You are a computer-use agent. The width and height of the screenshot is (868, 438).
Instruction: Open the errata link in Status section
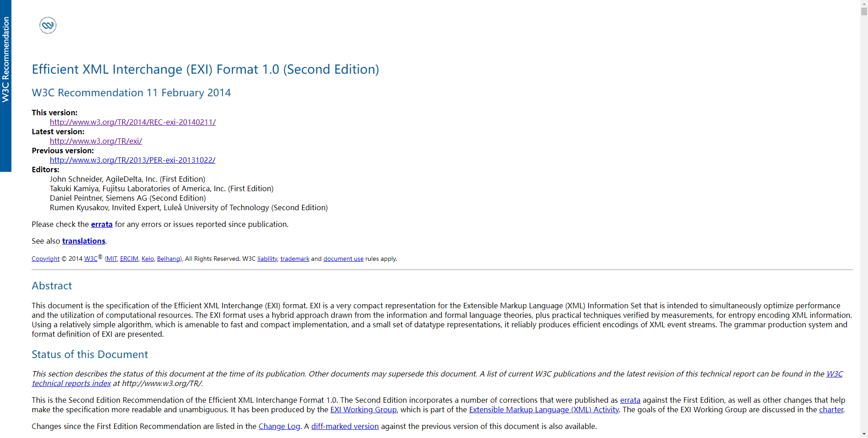pos(630,400)
